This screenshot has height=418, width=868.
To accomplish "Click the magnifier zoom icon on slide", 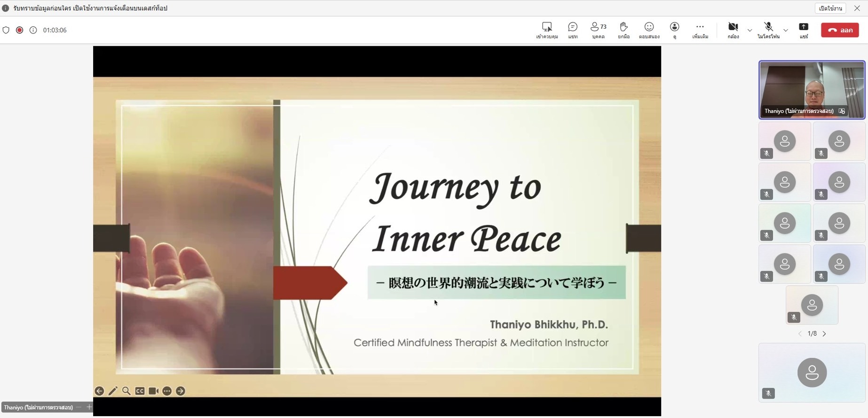I will (x=126, y=391).
